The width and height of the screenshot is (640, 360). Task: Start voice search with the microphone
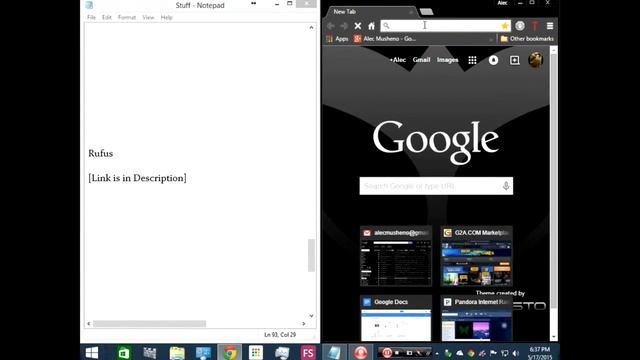click(x=506, y=186)
